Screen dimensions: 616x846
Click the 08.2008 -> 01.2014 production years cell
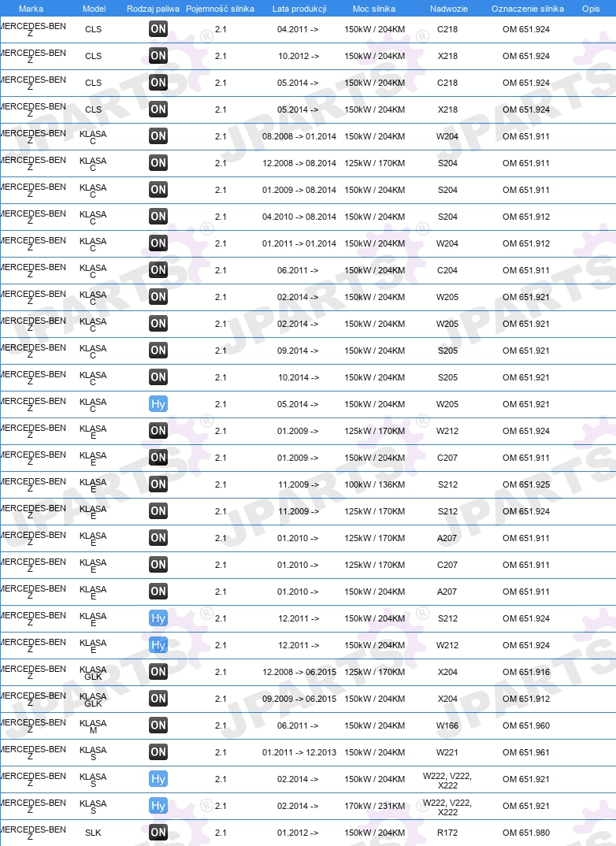click(x=299, y=136)
